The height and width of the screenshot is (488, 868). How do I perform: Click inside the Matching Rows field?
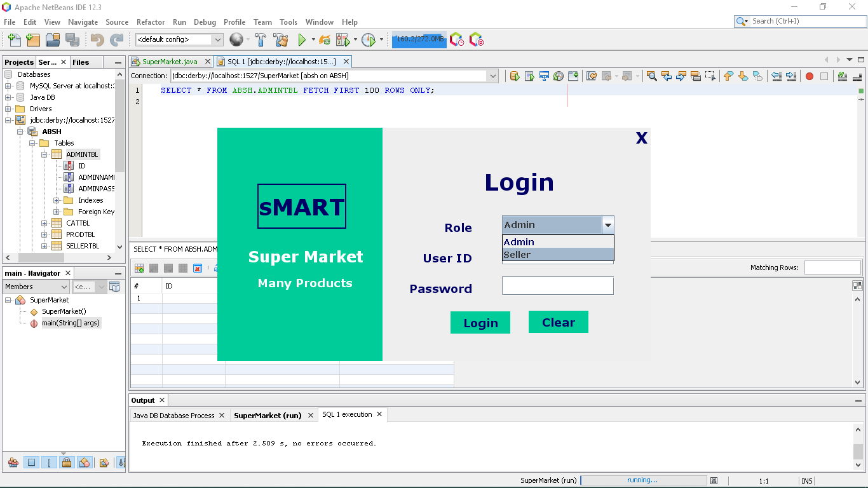pyautogui.click(x=832, y=267)
